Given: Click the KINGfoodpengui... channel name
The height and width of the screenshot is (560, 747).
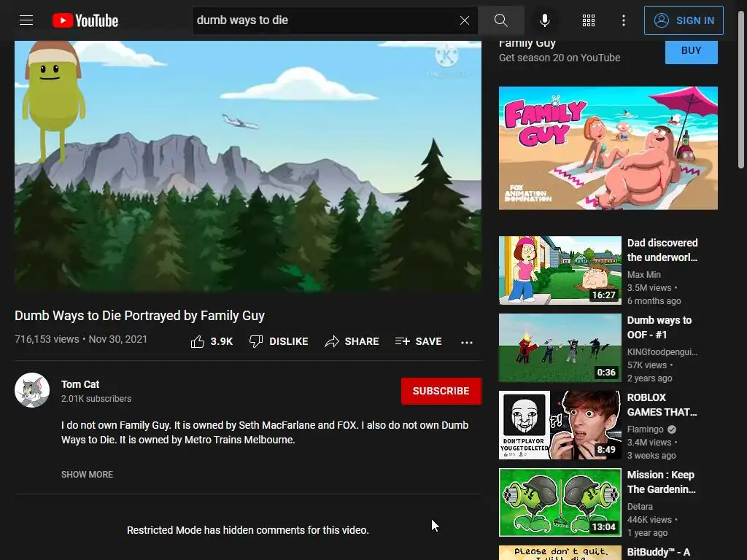Looking at the screenshot, I should [662, 352].
